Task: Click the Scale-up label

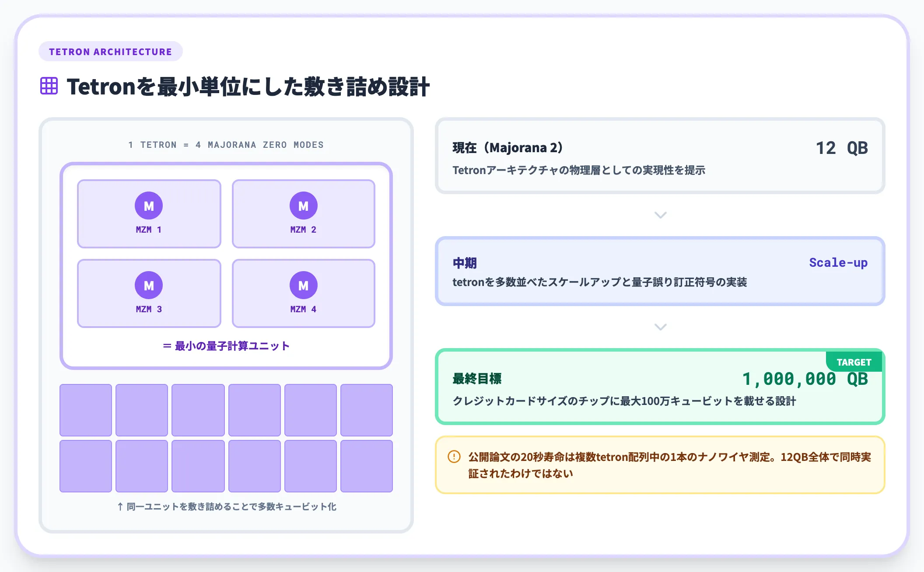Action: point(838,263)
